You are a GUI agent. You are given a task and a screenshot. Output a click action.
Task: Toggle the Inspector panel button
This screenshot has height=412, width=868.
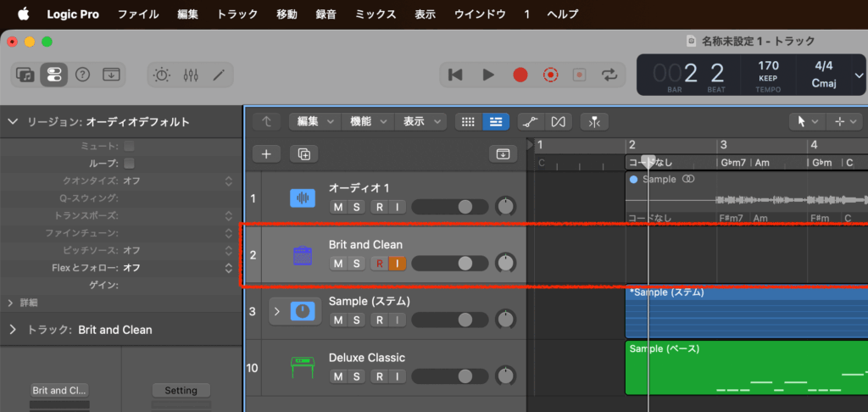tap(53, 75)
